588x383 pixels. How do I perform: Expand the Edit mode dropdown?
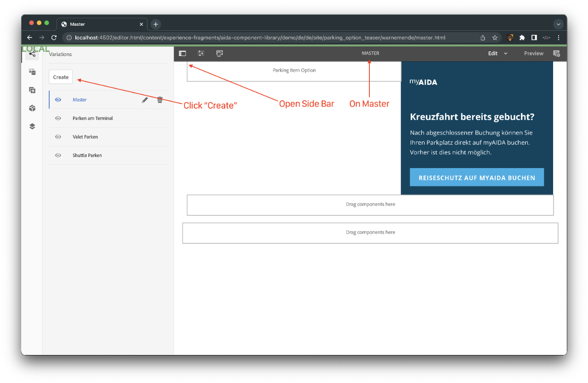coord(498,53)
